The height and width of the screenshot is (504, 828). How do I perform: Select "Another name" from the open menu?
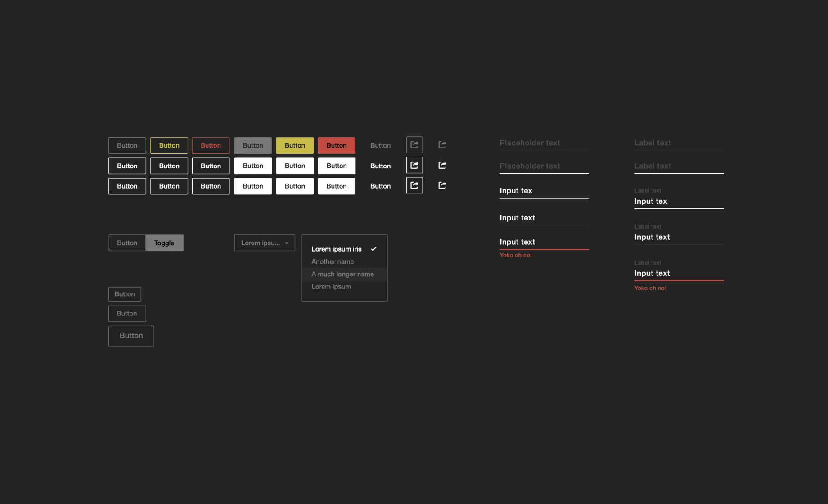[x=333, y=261]
